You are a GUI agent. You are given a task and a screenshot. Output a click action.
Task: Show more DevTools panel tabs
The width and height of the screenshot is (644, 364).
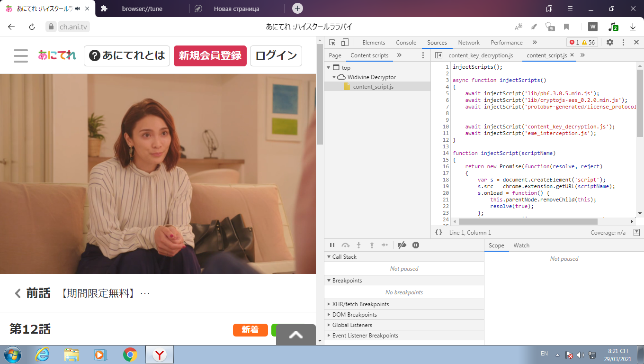tap(535, 42)
